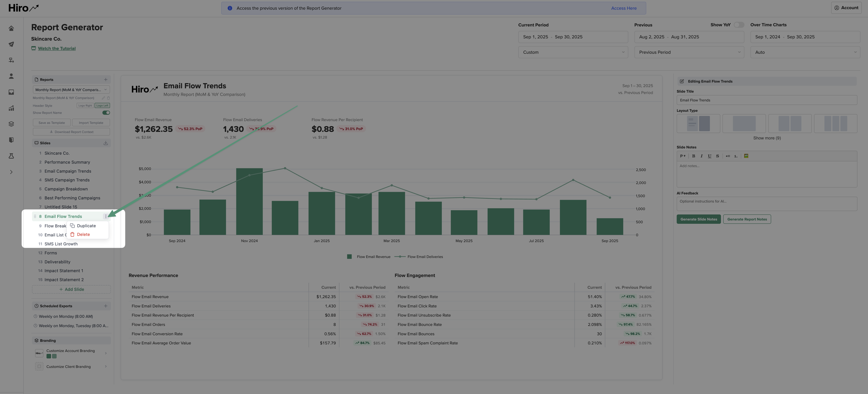Click the Add Slide button

[71, 289]
